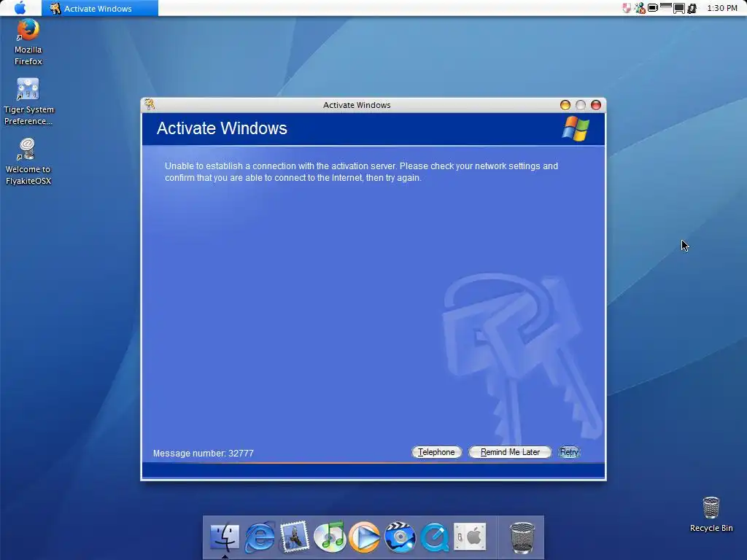Open the Recycle Bin desktop icon

point(711,514)
